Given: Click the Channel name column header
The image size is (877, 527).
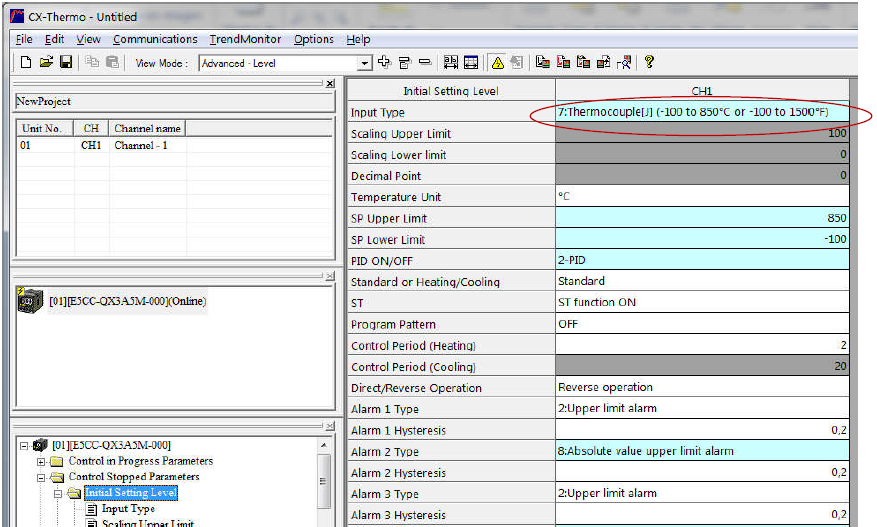Looking at the screenshot, I should [x=147, y=128].
